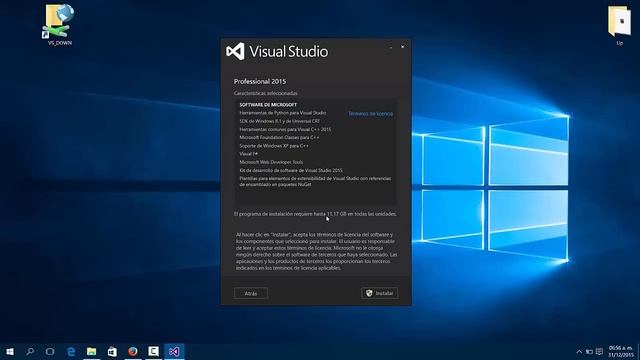Click the 'Professional 2015' title text

point(260,81)
